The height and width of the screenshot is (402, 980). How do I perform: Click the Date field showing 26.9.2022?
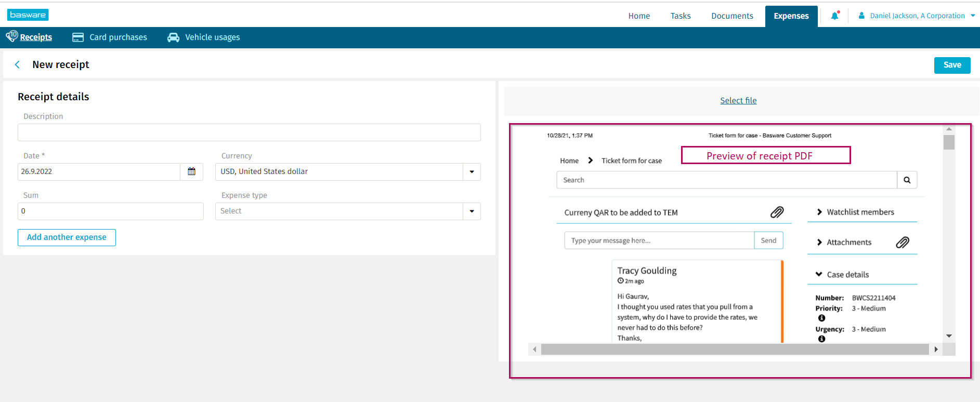(x=99, y=172)
